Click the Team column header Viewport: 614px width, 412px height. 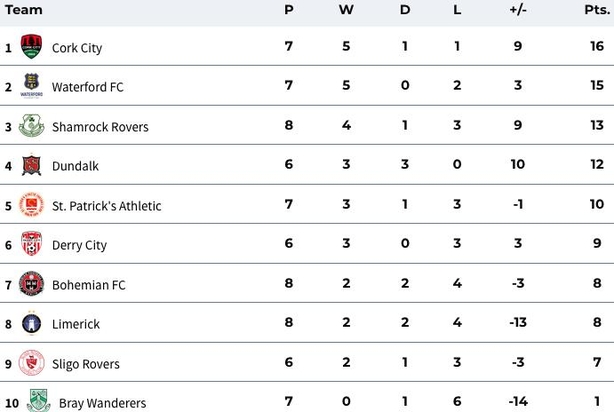tap(23, 9)
